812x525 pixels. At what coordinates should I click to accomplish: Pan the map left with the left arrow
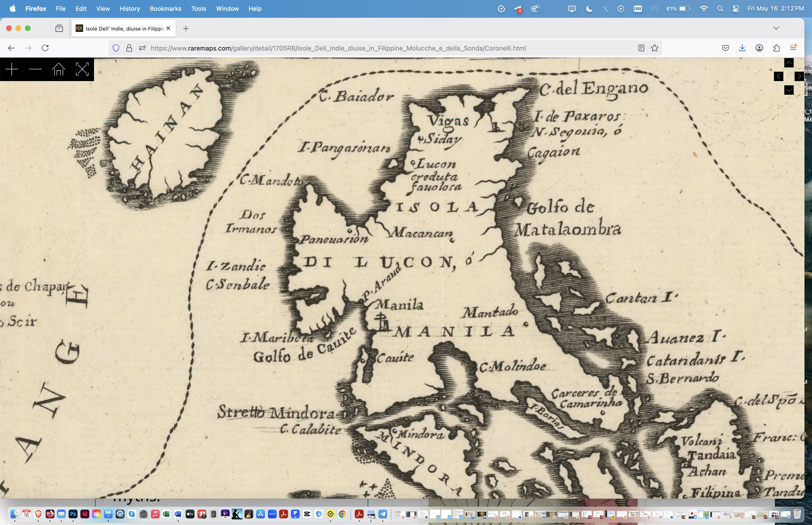[x=778, y=76]
